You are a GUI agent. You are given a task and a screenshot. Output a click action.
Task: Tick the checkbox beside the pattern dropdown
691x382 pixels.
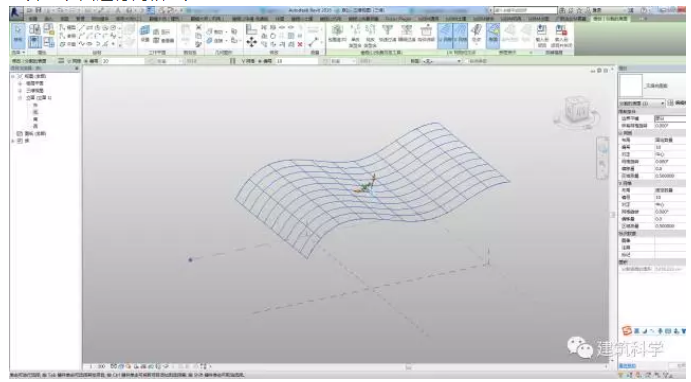pos(466,61)
